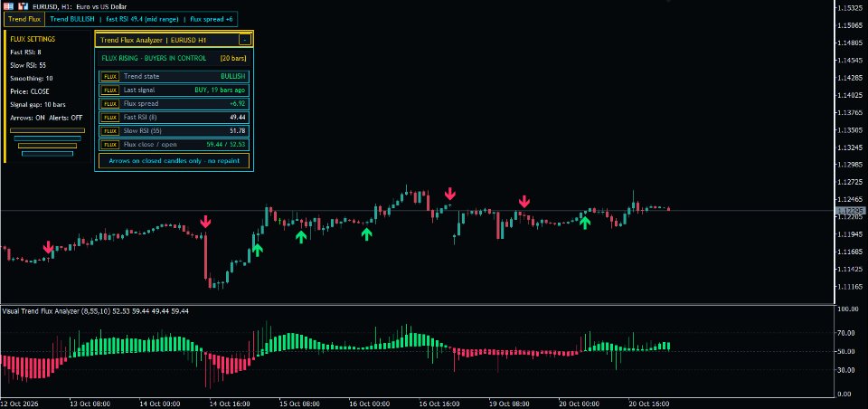Click red sell arrow near 19 Oct 08:00
Screen dimensions: 868x409
tap(524, 201)
